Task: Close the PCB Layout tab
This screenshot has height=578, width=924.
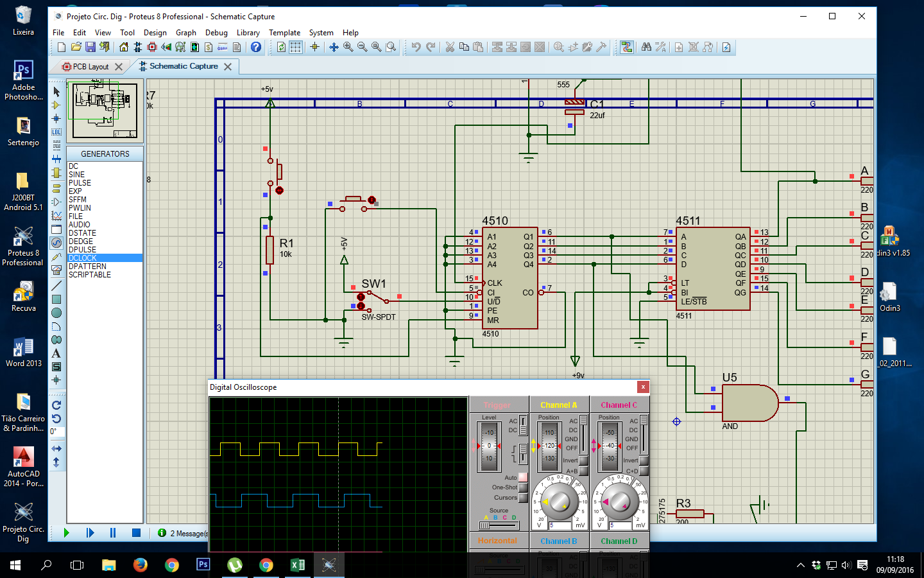Action: pyautogui.click(x=119, y=67)
